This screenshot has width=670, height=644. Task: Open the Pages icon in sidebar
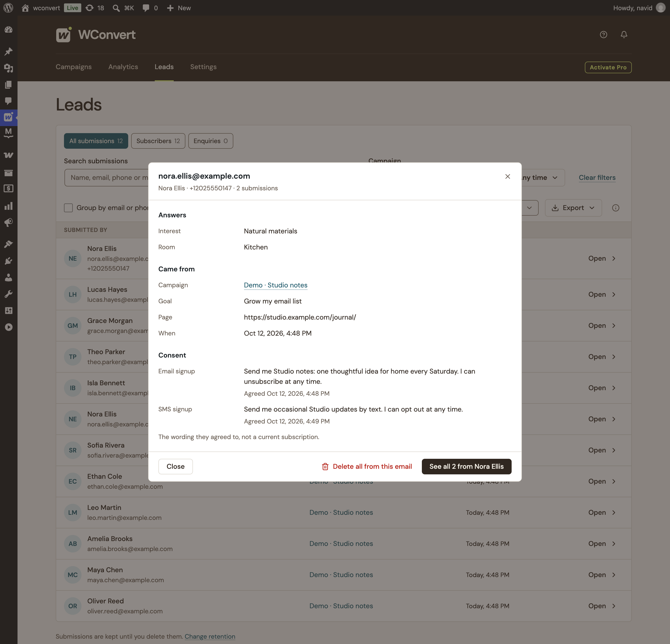[x=9, y=84]
